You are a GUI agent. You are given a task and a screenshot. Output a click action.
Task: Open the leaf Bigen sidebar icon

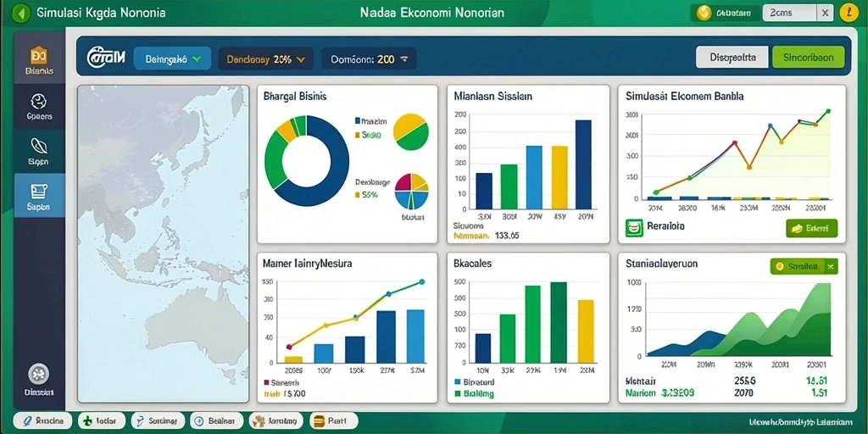[39, 151]
